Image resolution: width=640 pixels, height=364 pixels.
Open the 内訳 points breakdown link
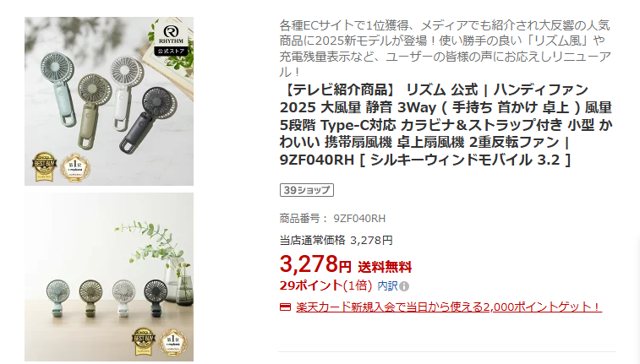(387, 286)
